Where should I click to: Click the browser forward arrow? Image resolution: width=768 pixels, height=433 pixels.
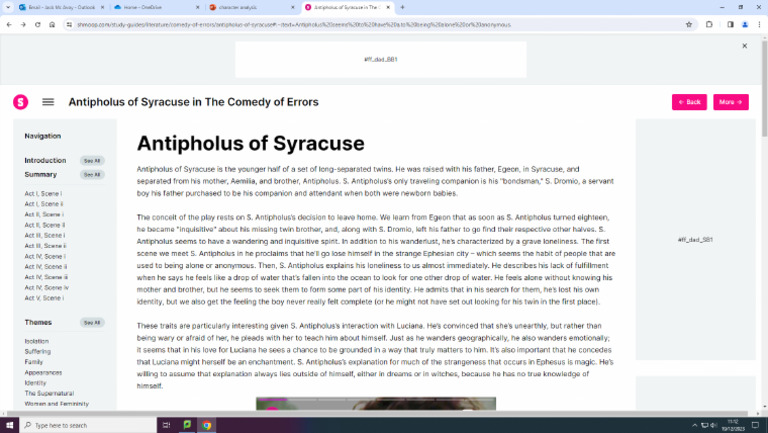(x=23, y=24)
